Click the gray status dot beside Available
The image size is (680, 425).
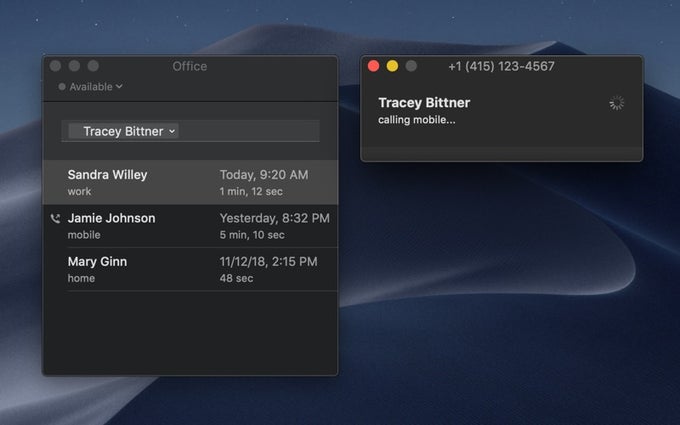[x=62, y=87]
